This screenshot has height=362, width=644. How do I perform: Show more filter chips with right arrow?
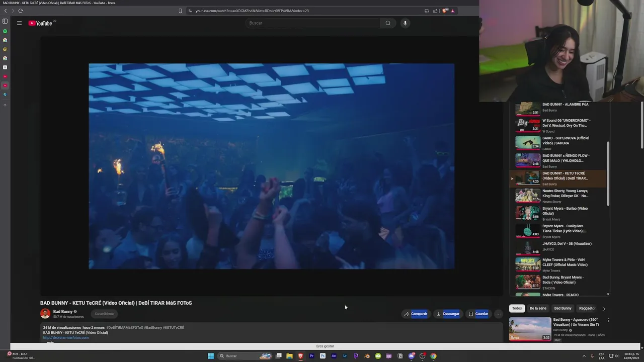tap(604, 309)
